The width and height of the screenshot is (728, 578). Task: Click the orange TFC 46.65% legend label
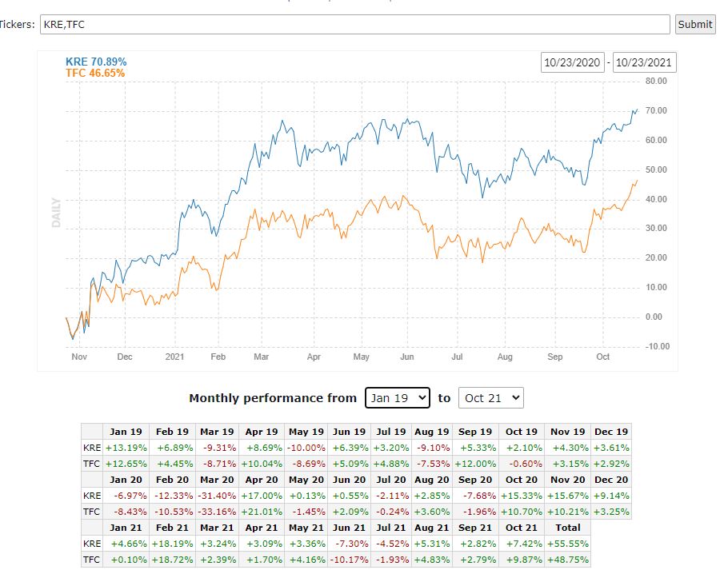pyautogui.click(x=95, y=73)
